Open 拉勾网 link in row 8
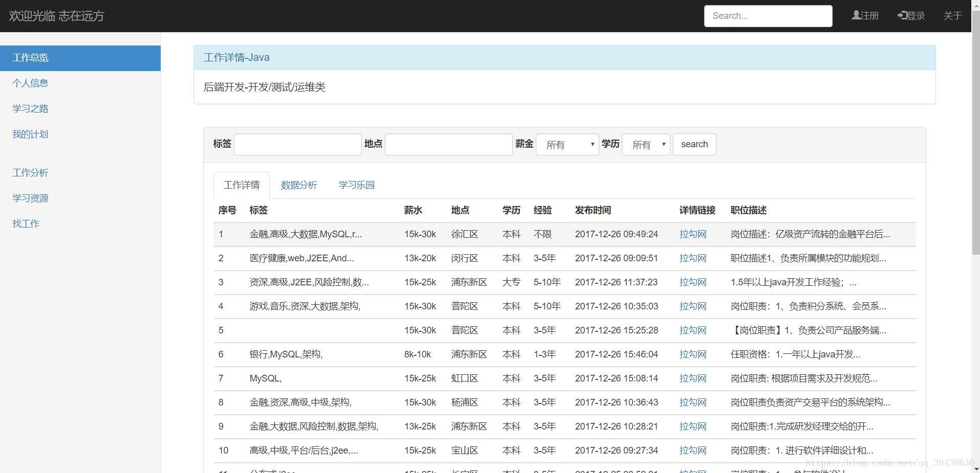 (693, 402)
